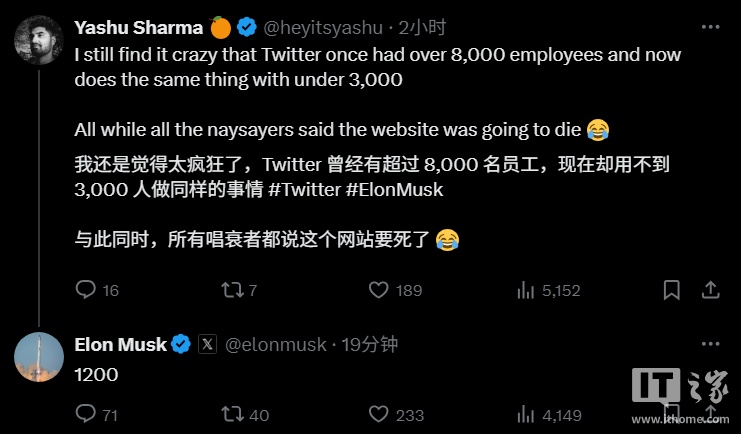Bookmark Yashu Sharma's tweet

[x=671, y=290]
